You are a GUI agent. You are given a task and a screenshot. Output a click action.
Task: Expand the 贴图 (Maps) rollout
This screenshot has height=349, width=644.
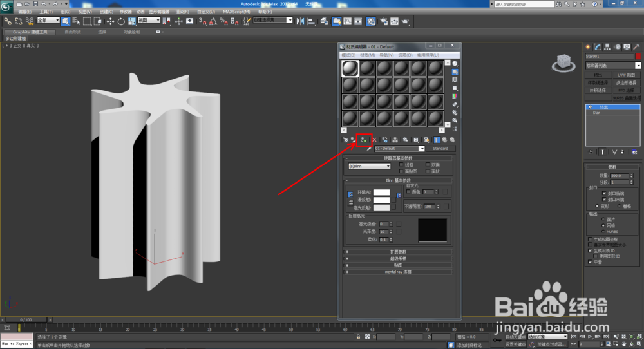(399, 265)
